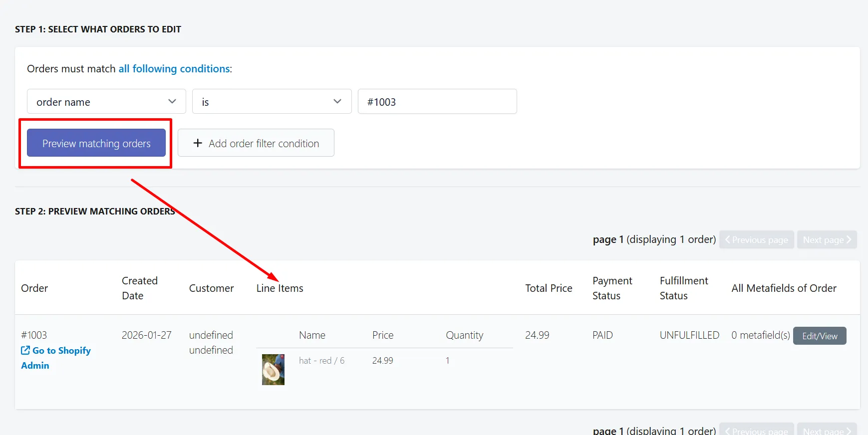Click the chevron arrow on the top Previous page button
Viewport: 868px width, 435px height.
728,239
